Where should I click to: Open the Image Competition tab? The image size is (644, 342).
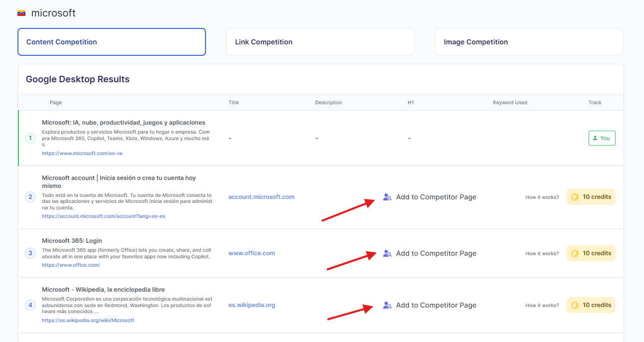pos(529,42)
